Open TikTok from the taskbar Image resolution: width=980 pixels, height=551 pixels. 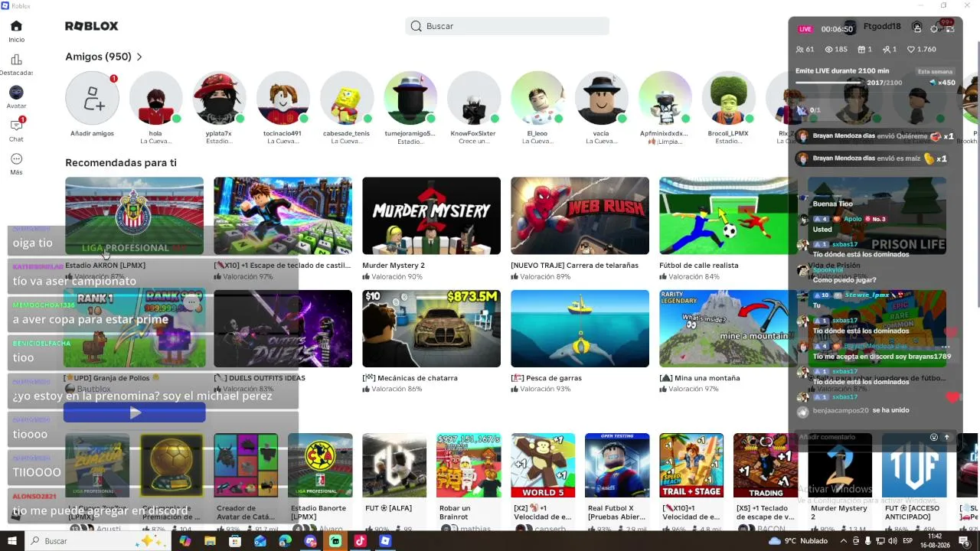[360, 541]
